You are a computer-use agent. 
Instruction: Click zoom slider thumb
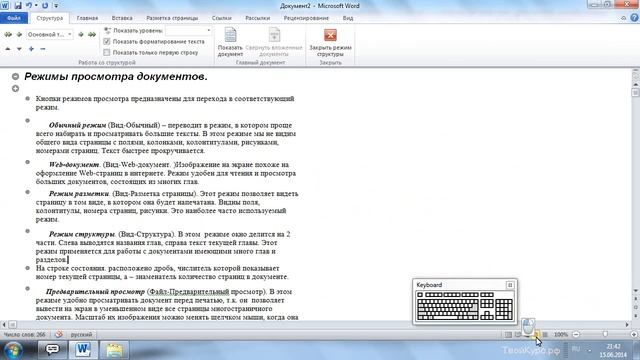coord(605,334)
